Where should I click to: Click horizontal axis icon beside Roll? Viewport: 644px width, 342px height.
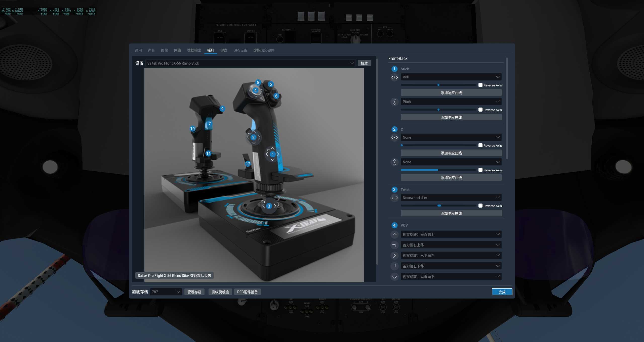pos(394,77)
